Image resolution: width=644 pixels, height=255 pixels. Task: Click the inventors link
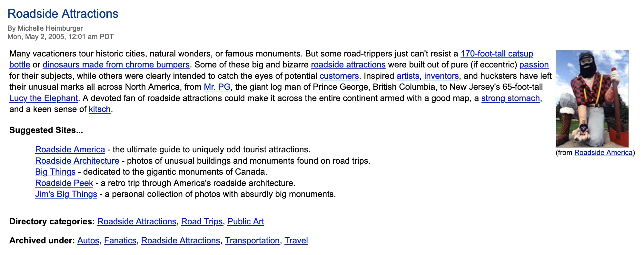[x=441, y=76]
